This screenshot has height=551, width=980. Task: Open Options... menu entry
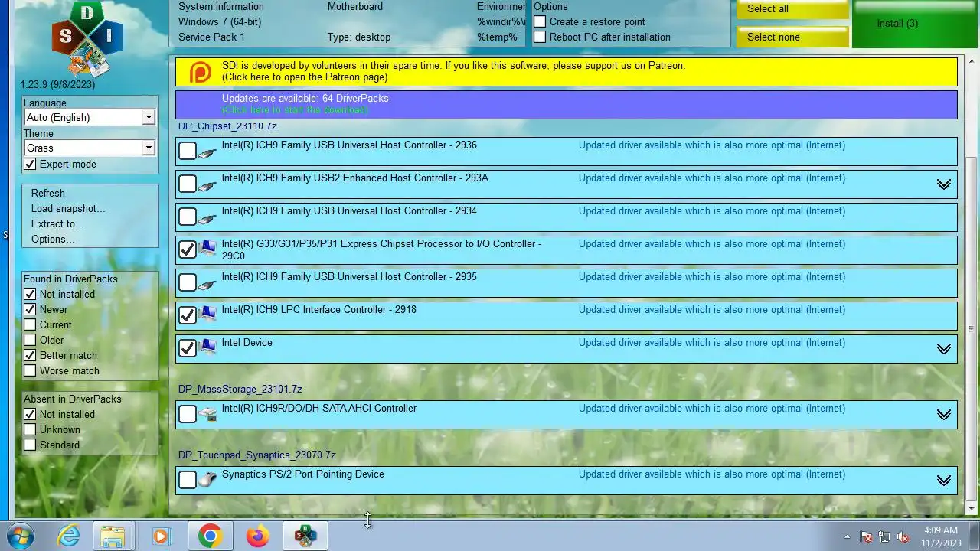[x=53, y=239]
